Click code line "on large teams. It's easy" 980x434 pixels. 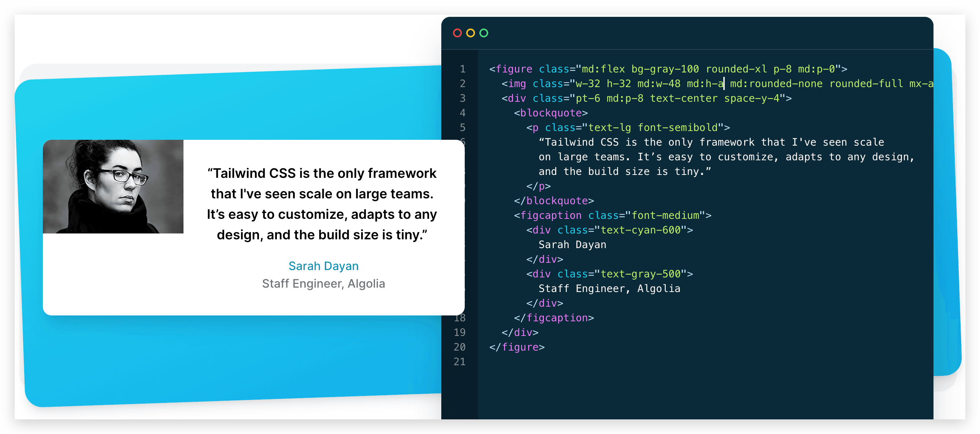point(726,157)
